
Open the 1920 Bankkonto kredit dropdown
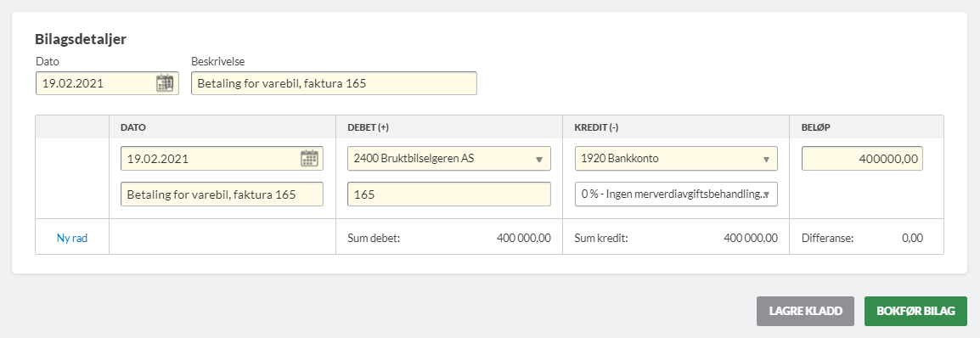pyautogui.click(x=676, y=159)
